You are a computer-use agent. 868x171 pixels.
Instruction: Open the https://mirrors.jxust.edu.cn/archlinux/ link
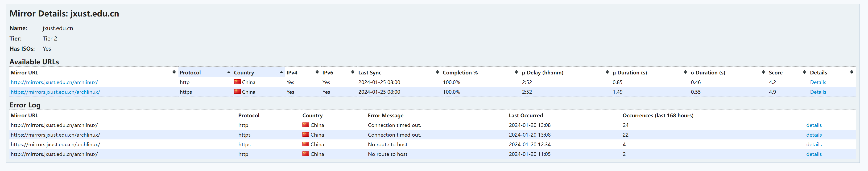(55, 92)
